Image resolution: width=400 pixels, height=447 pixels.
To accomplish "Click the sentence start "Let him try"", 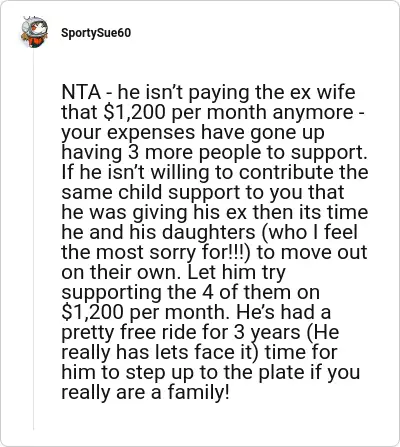I will (237, 272).
